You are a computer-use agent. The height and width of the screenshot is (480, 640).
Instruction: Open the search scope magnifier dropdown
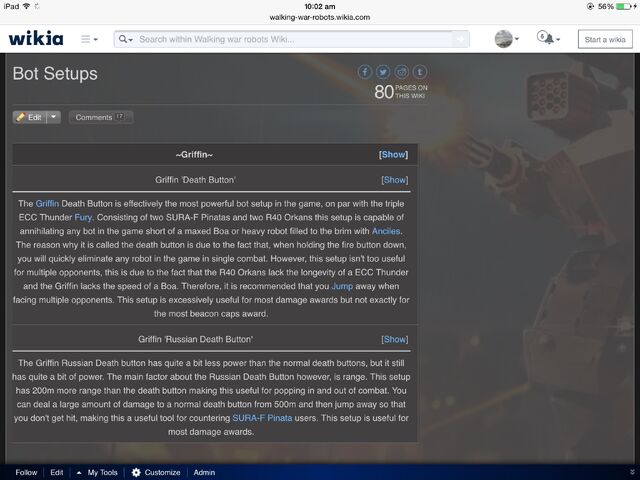[126, 39]
